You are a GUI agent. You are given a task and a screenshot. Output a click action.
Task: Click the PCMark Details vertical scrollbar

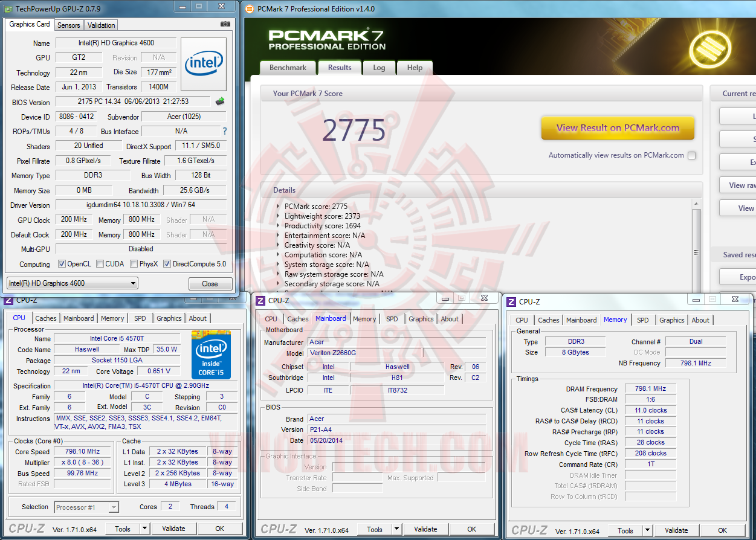[x=696, y=248]
